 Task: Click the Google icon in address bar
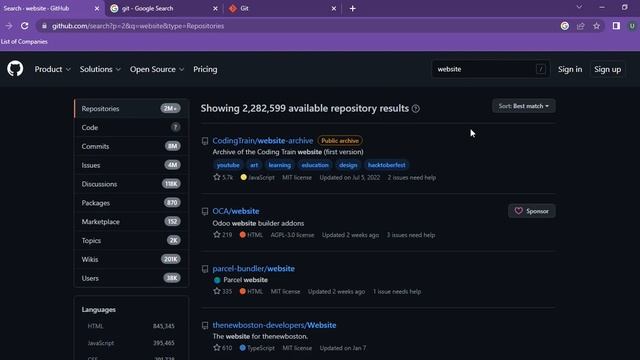coord(564,26)
